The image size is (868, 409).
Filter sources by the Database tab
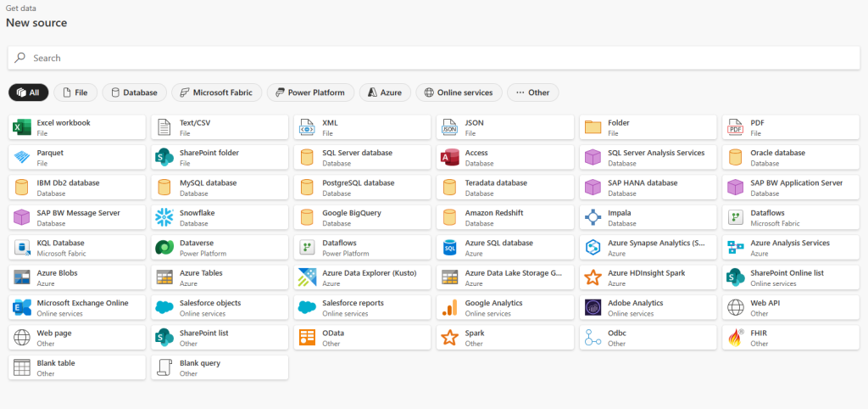[x=134, y=92]
